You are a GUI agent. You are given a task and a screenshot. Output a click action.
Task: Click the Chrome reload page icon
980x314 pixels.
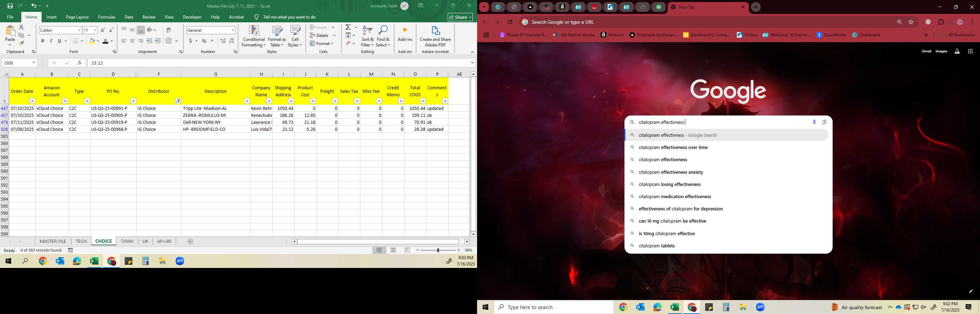[x=510, y=22]
